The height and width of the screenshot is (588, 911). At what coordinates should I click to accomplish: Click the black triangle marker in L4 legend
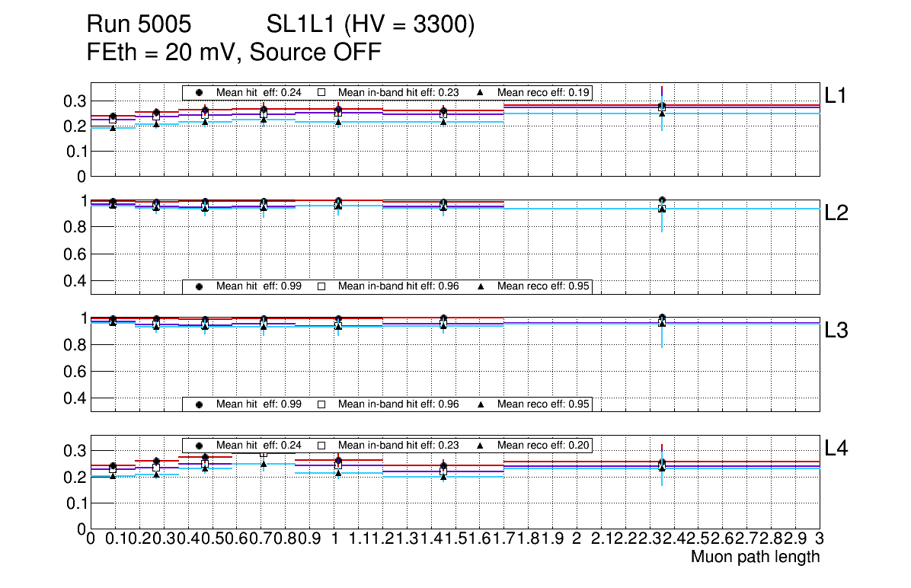coord(481,446)
